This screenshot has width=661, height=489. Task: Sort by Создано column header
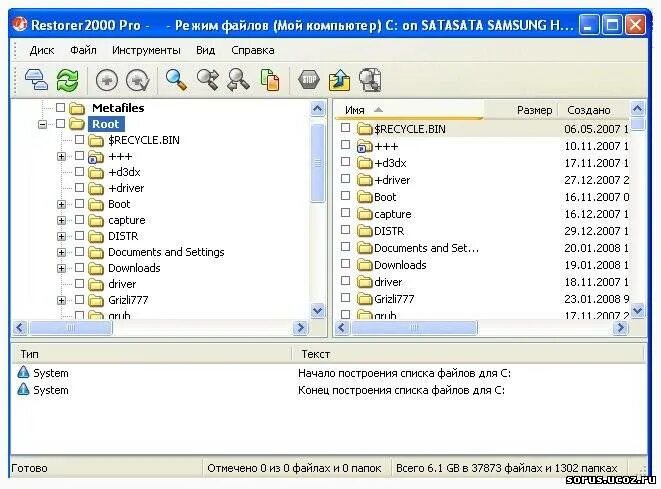coord(594,110)
